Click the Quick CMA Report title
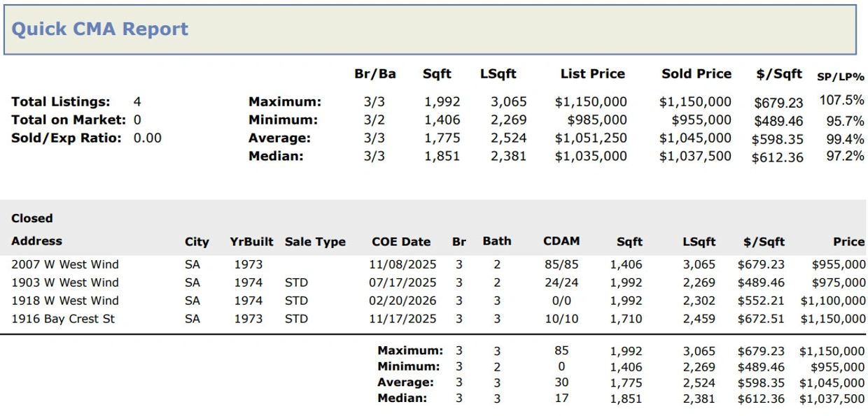 point(100,29)
